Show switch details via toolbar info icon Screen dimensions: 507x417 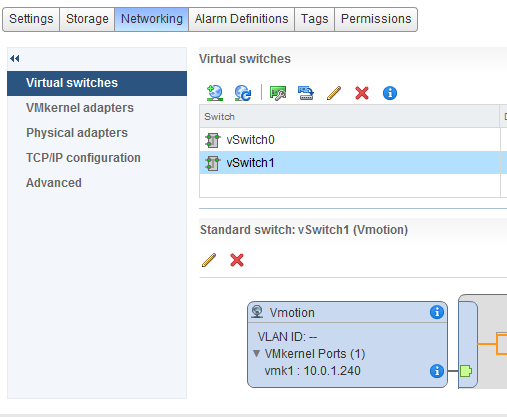pos(390,93)
